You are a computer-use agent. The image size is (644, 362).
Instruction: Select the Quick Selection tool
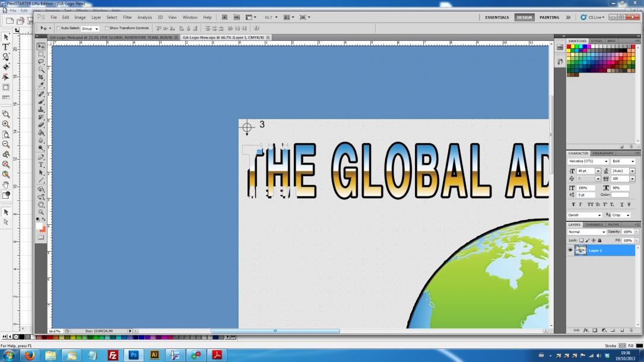click(x=41, y=70)
